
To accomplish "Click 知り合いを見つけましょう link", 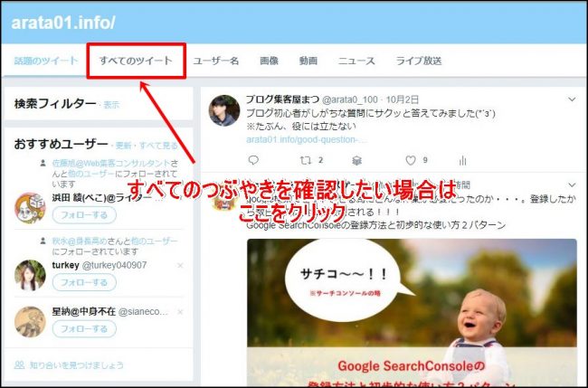I will tap(77, 364).
